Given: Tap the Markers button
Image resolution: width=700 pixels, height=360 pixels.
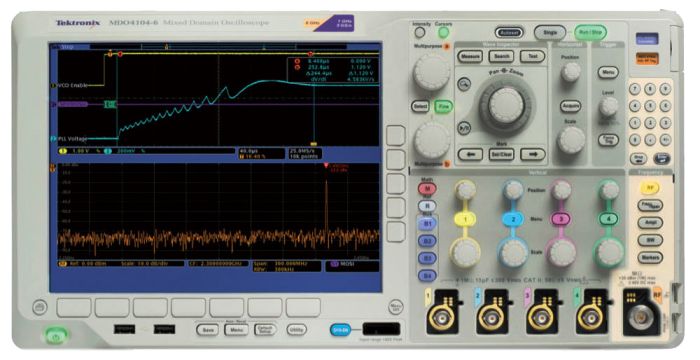Looking at the screenshot, I should (650, 257).
